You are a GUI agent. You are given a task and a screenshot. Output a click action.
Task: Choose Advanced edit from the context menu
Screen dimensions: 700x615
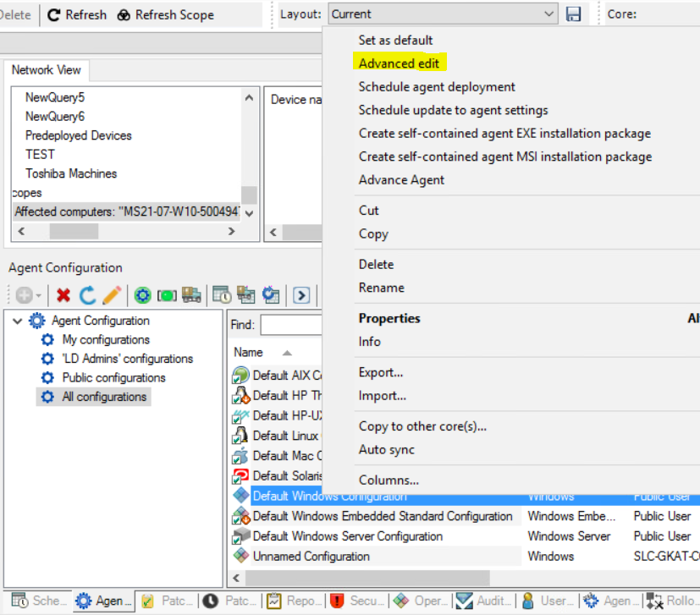point(399,63)
